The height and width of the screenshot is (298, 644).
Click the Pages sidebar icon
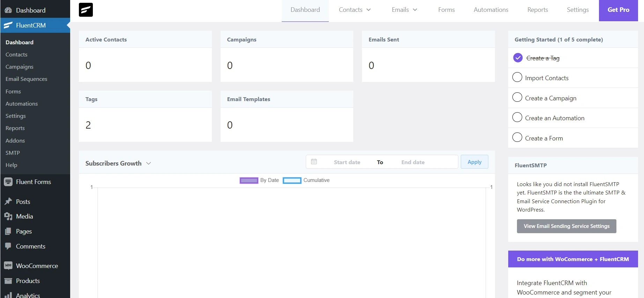pyautogui.click(x=8, y=231)
